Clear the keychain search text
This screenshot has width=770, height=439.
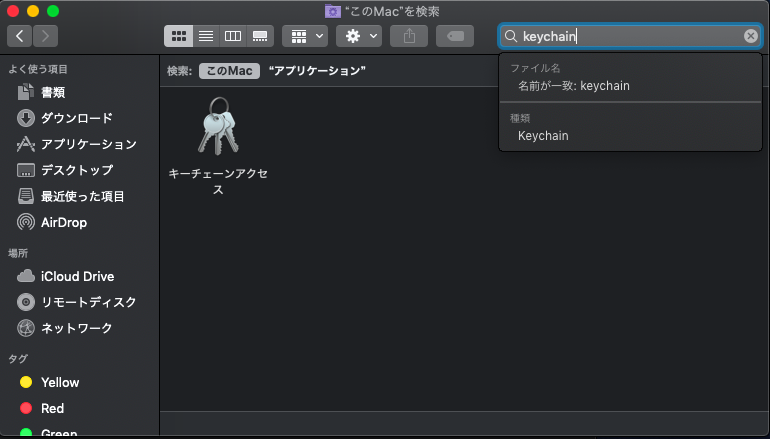click(x=751, y=36)
